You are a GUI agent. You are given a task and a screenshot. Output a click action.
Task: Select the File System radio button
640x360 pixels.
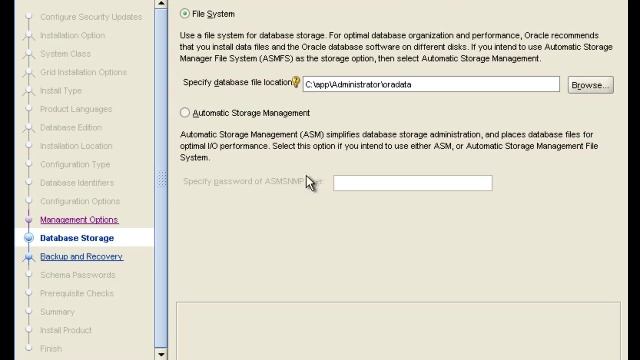[x=185, y=13]
